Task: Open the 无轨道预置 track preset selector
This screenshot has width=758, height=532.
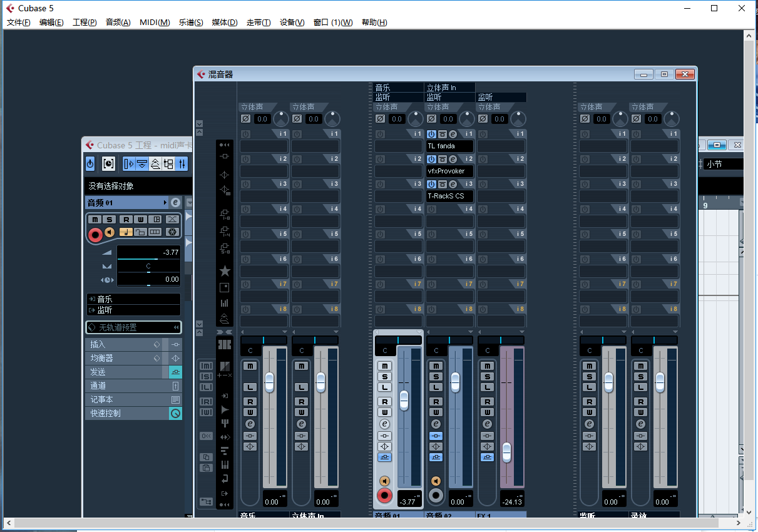Action: (133, 327)
